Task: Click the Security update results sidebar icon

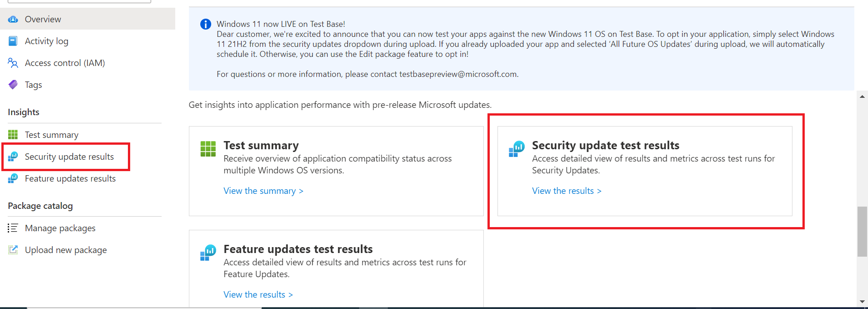Action: pyautogui.click(x=13, y=157)
